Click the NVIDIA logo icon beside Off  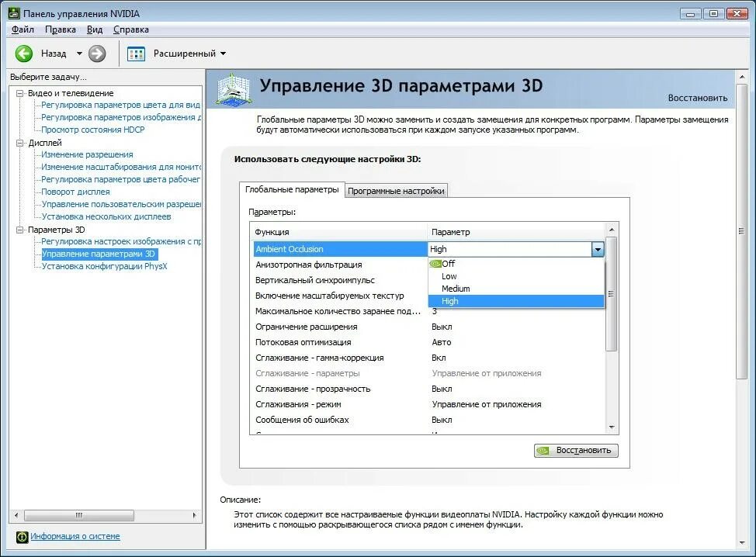click(435, 264)
